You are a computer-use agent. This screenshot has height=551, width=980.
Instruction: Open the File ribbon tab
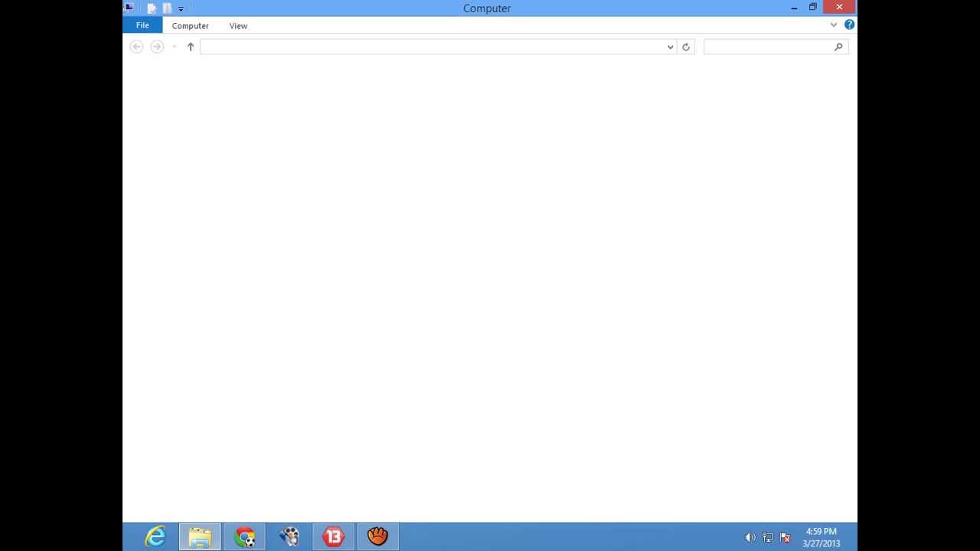142,25
